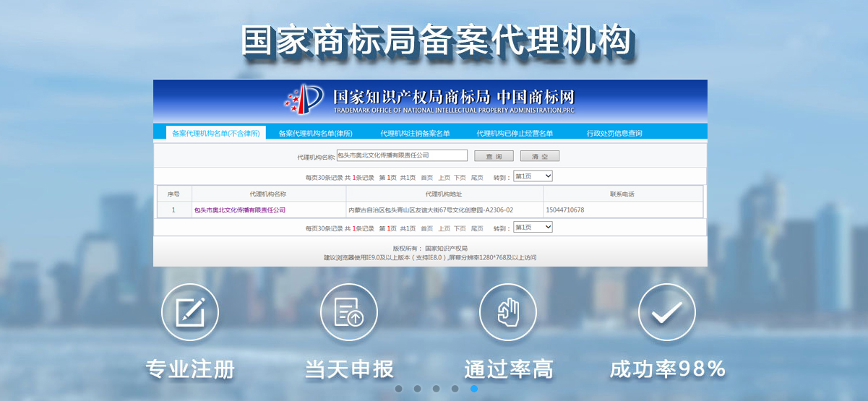Go to the second carousel slide dot
This screenshot has width=868, height=401.
[417, 389]
